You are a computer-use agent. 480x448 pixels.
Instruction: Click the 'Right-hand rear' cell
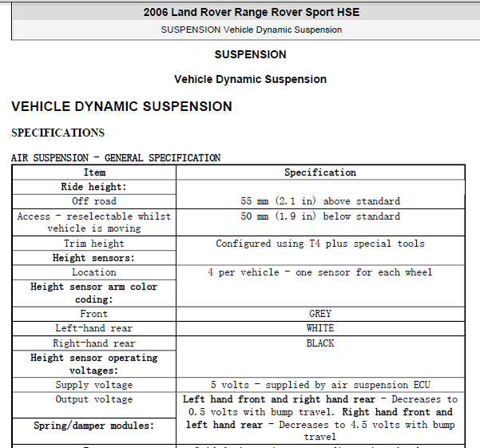pyautogui.click(x=94, y=343)
